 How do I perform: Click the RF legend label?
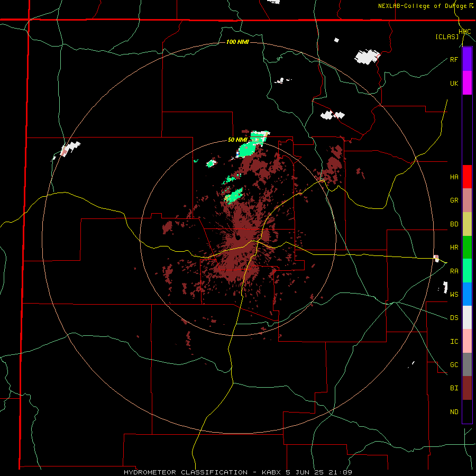tap(454, 59)
